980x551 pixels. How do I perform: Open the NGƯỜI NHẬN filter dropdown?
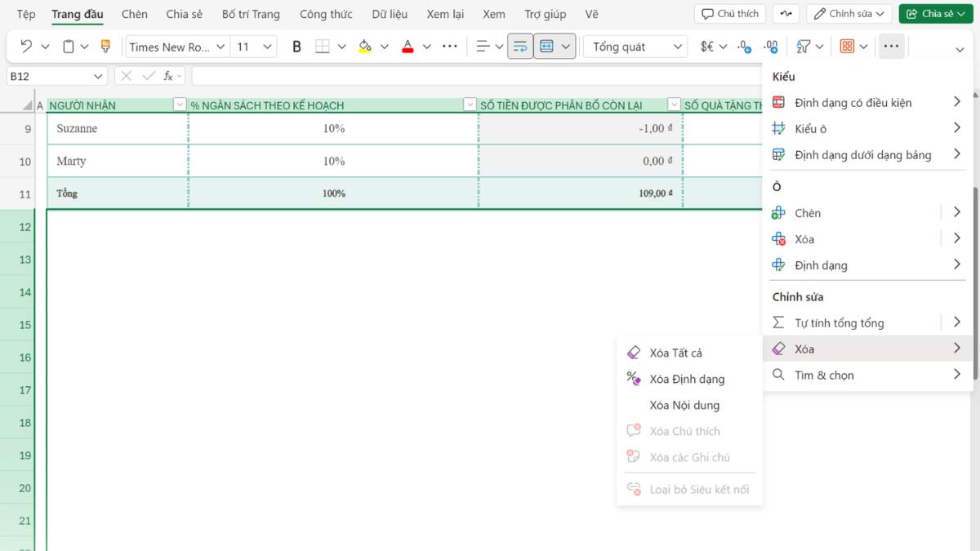coord(180,104)
